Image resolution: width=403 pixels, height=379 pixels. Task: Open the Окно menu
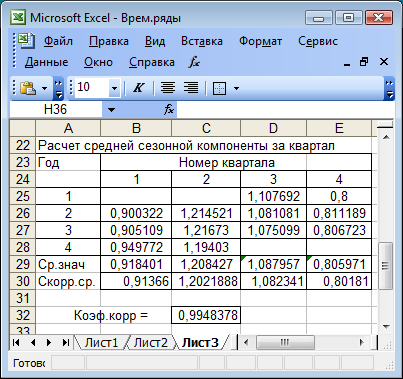98,62
